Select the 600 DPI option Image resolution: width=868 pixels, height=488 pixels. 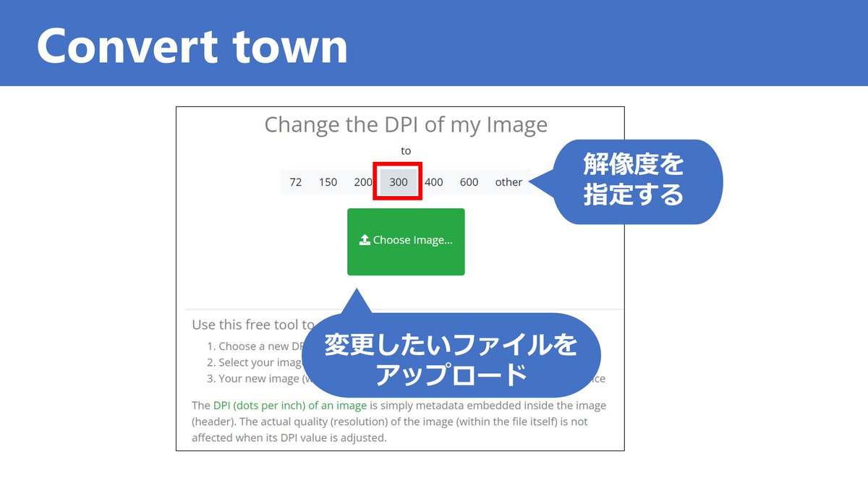(x=469, y=182)
